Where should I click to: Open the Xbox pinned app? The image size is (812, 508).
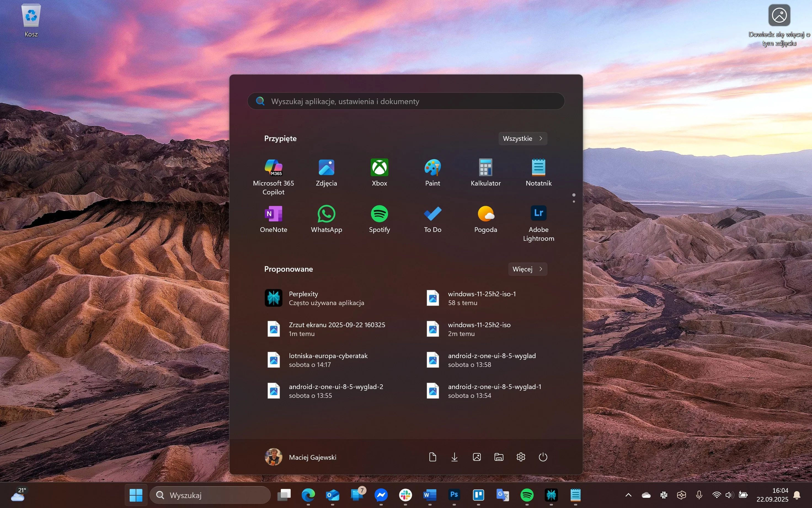click(x=380, y=173)
